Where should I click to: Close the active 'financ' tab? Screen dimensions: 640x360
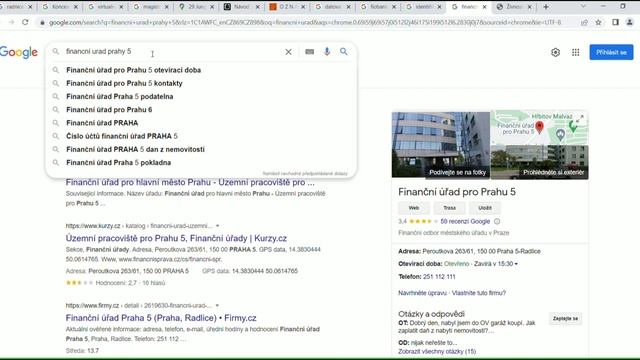pyautogui.click(x=484, y=7)
